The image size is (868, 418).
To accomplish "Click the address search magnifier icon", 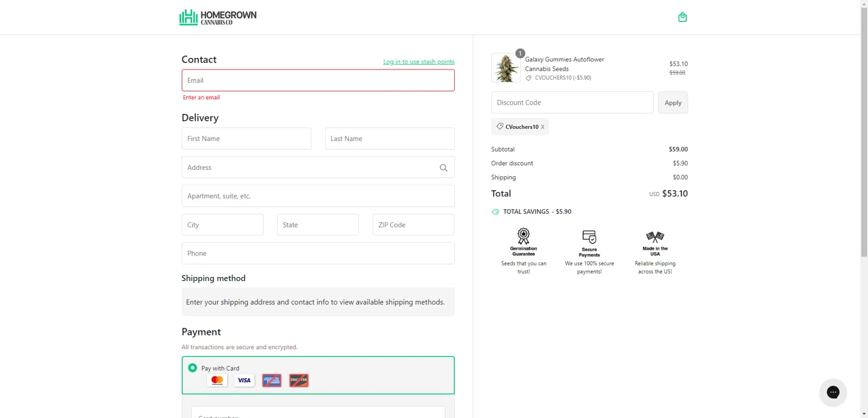I will (443, 168).
